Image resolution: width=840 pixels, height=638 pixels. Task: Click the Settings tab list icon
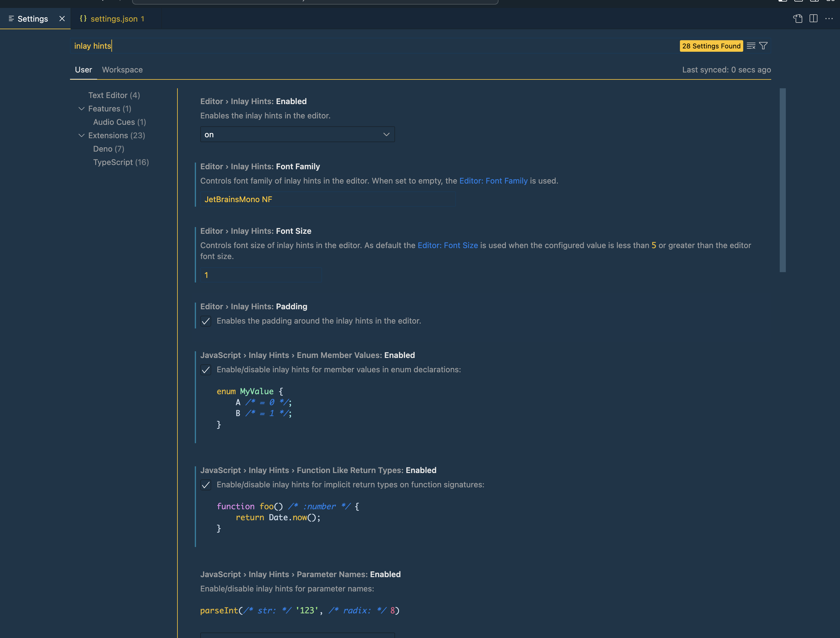[11, 19]
